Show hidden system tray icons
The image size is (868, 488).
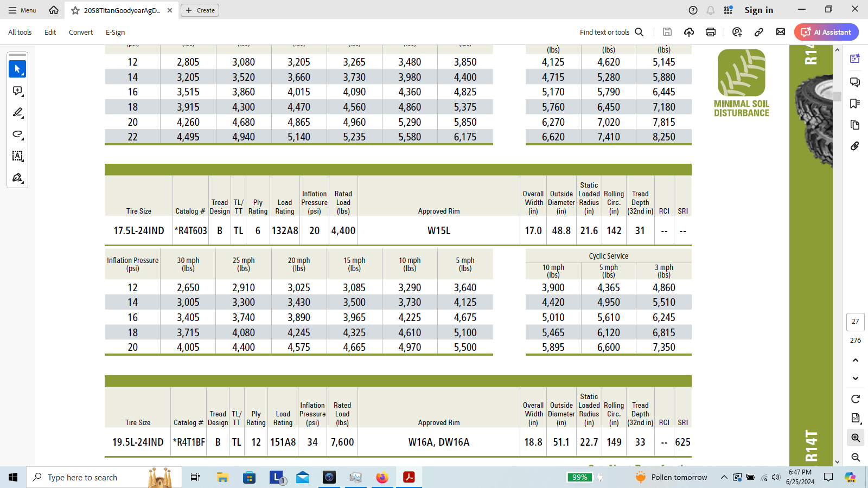[x=724, y=477]
